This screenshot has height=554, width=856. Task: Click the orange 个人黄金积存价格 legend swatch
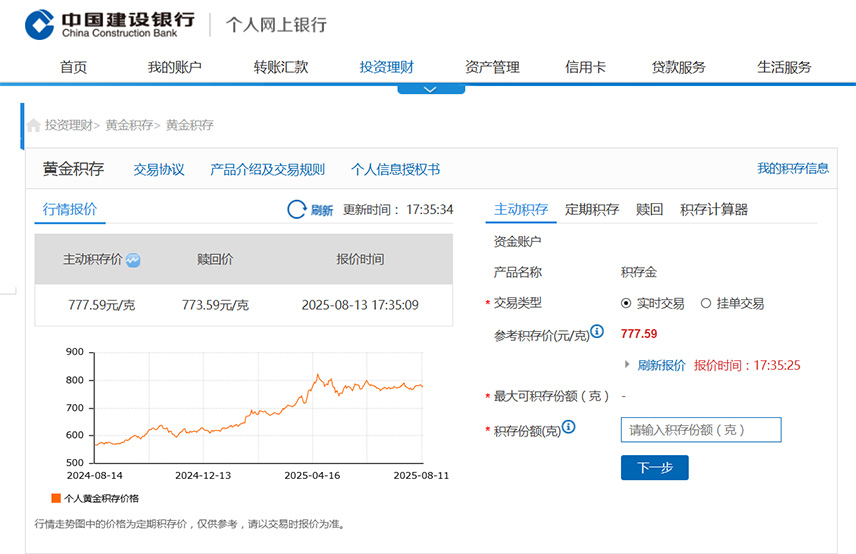click(56, 498)
